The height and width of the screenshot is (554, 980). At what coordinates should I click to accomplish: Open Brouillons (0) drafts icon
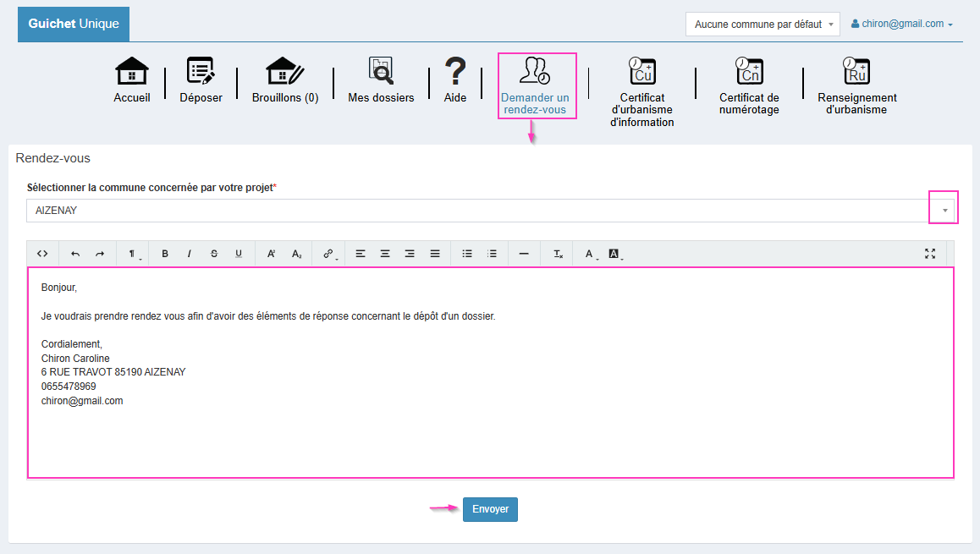285,72
